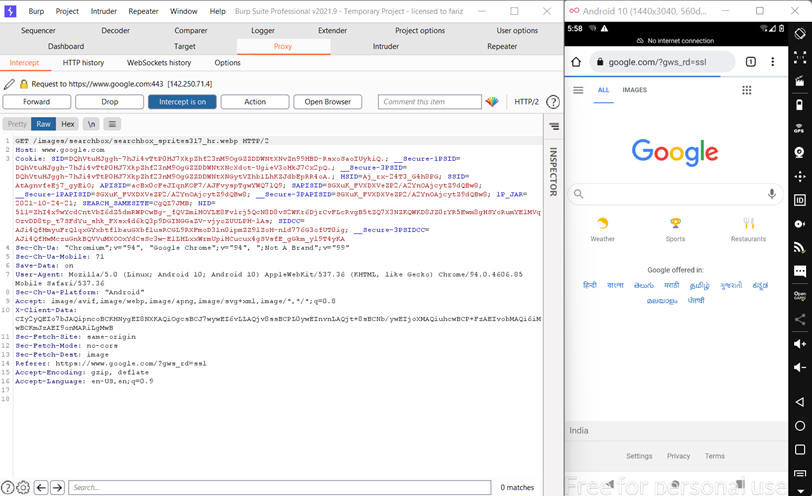Open the Help menu
The width and height of the screenshot is (812, 496).
218,11
